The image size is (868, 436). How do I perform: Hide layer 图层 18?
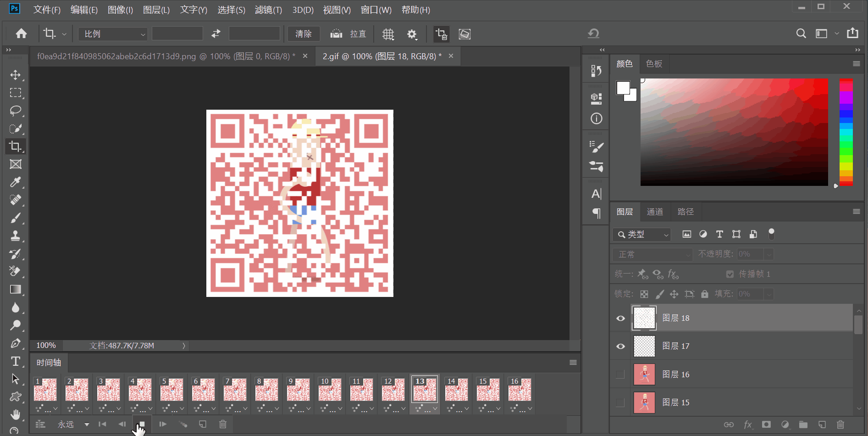pos(620,318)
